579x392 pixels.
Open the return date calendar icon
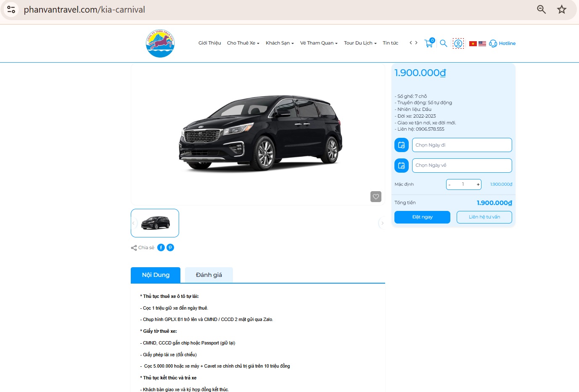pyautogui.click(x=401, y=165)
